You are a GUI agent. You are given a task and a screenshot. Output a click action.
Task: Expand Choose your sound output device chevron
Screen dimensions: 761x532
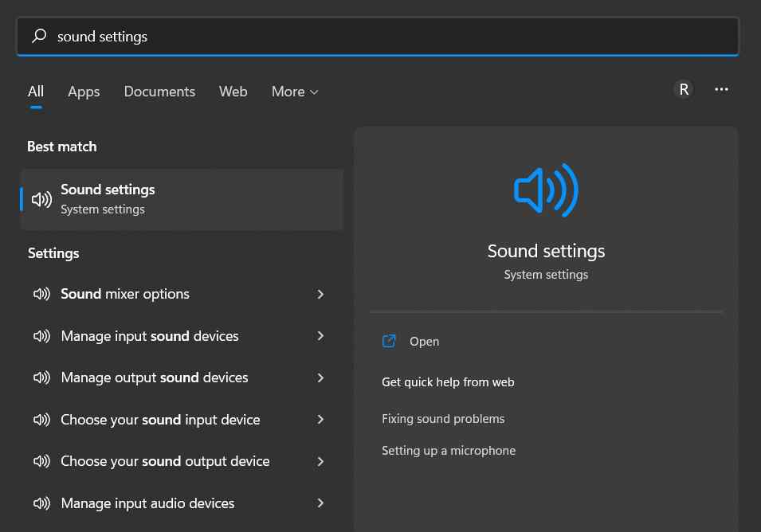tap(320, 461)
